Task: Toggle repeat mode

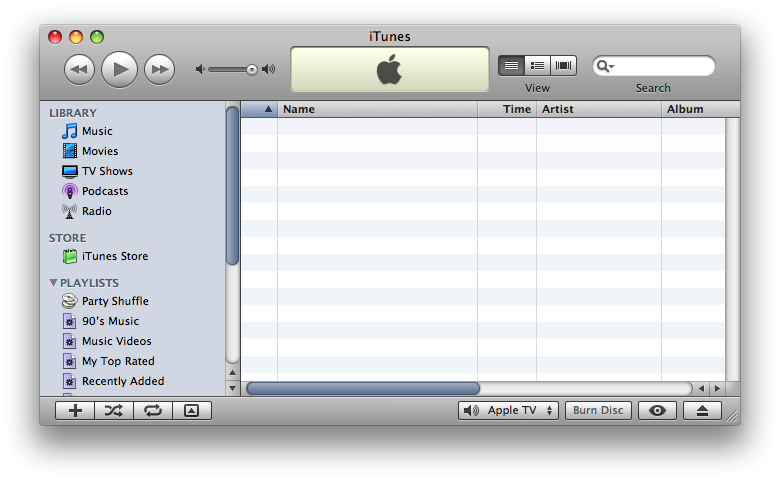Action: pos(153,411)
